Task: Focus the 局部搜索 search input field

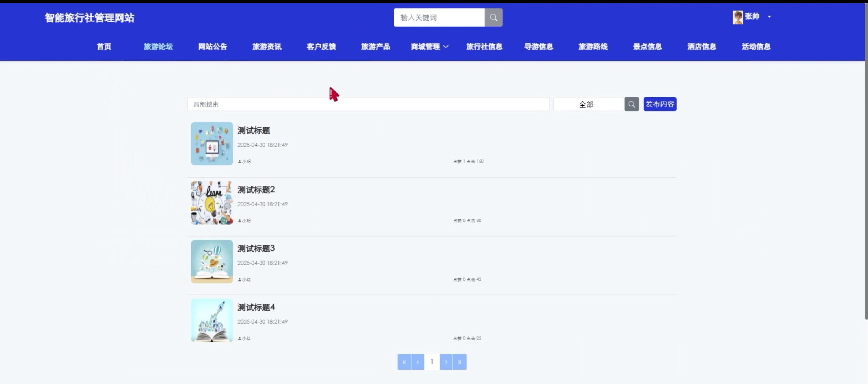Action: click(368, 104)
